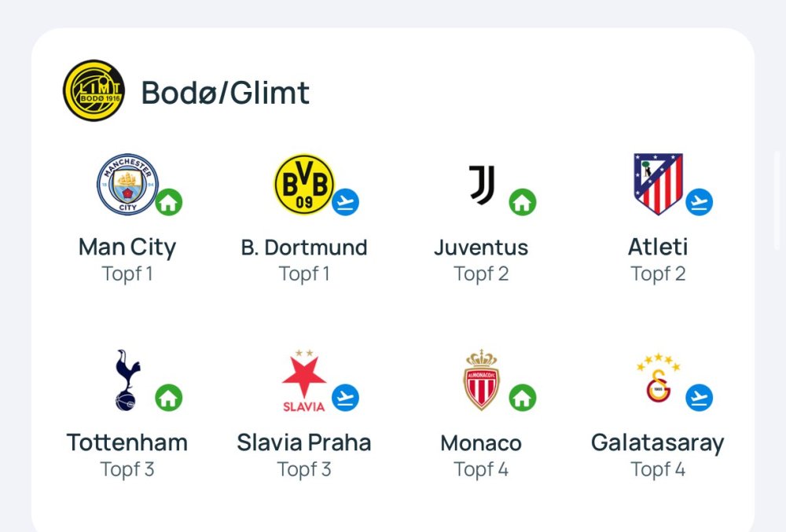The image size is (786, 532).
Task: Click the Tottenham cockerel logo
Action: [126, 380]
